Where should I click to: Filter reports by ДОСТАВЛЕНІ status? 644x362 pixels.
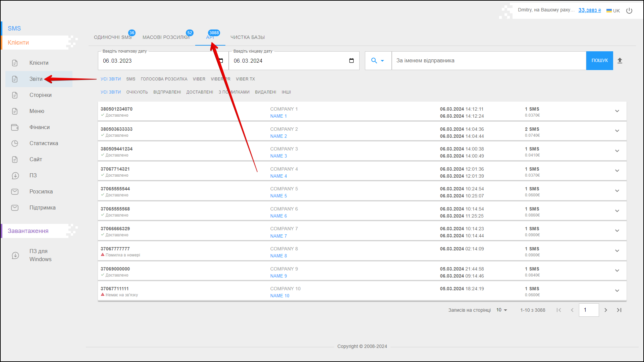tap(200, 92)
